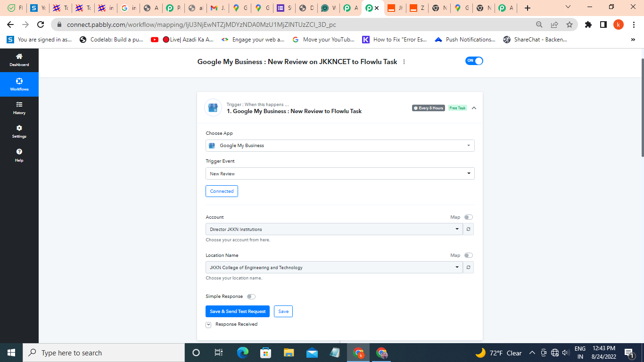Screen dimensions: 644x362
Task: Open the Chrome side panel
Action: click(603, 25)
